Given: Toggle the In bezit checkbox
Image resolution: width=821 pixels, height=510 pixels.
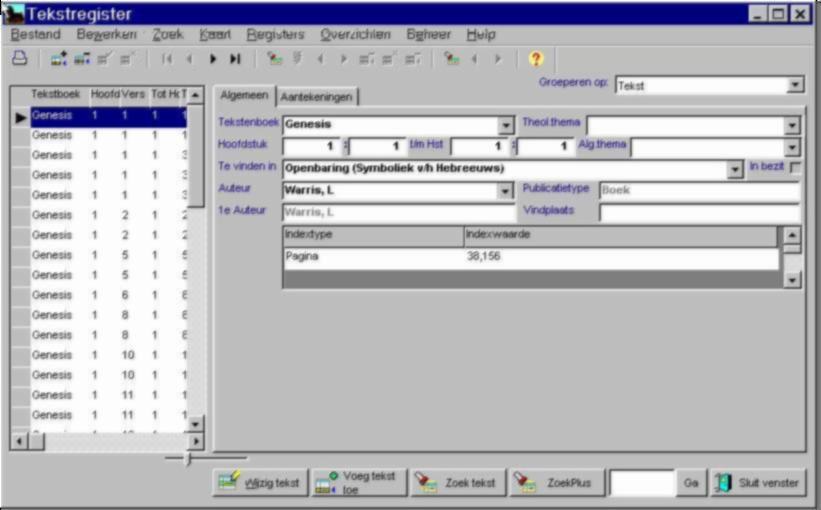Looking at the screenshot, I should click(x=795, y=168).
